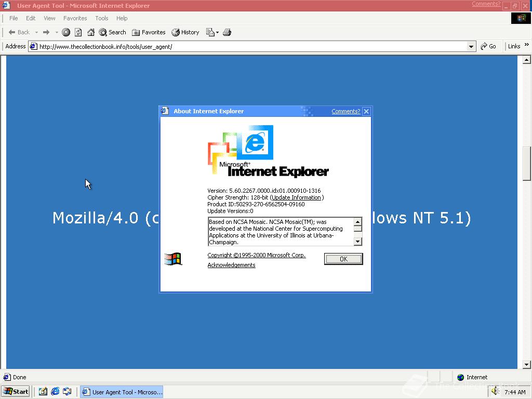Click the Windows logo throbber in the menu bar
Screen dimensions: 532x399
[521, 18]
